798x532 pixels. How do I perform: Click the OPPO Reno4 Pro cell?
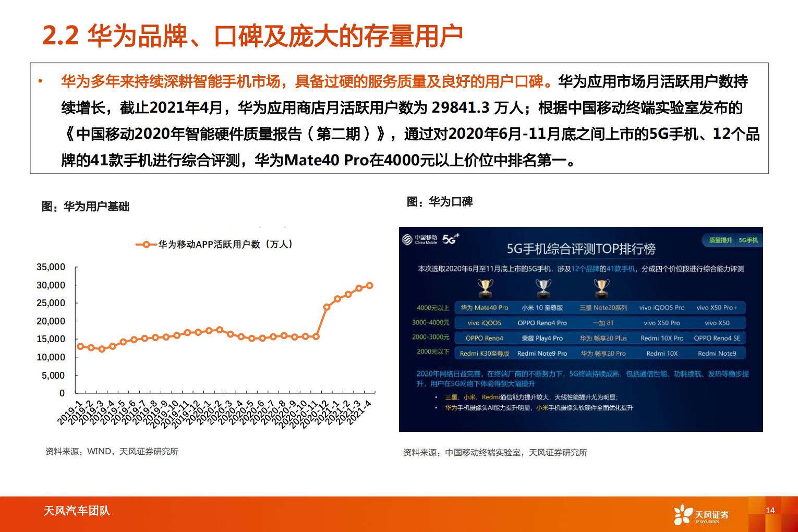542,323
